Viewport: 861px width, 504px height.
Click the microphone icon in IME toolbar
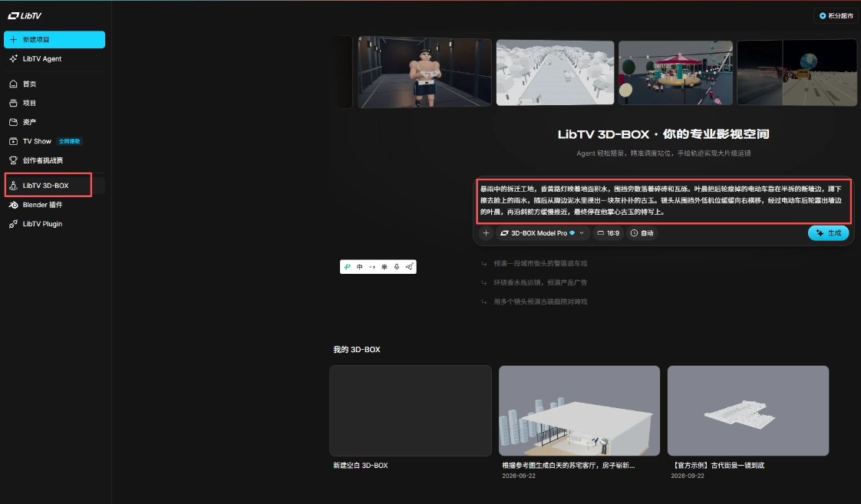397,267
